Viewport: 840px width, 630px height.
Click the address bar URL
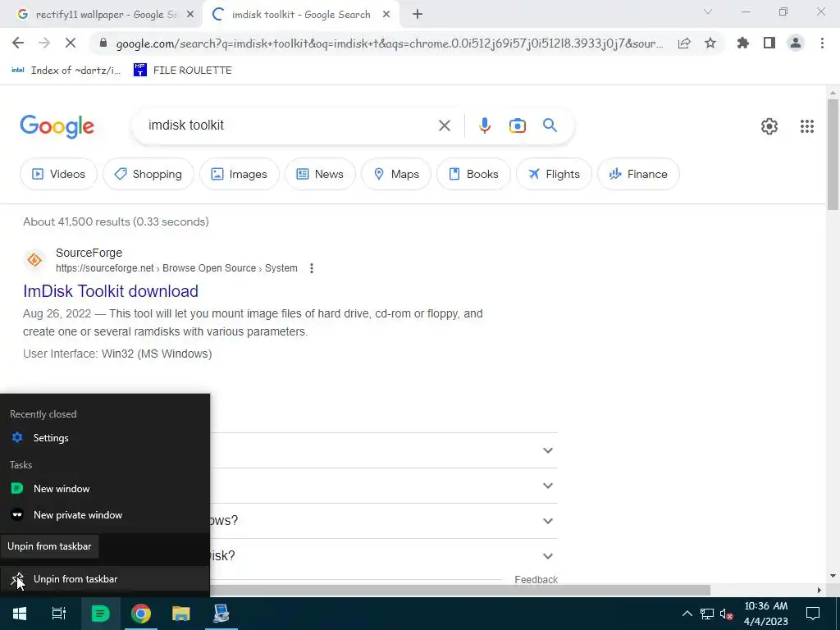coord(390,43)
